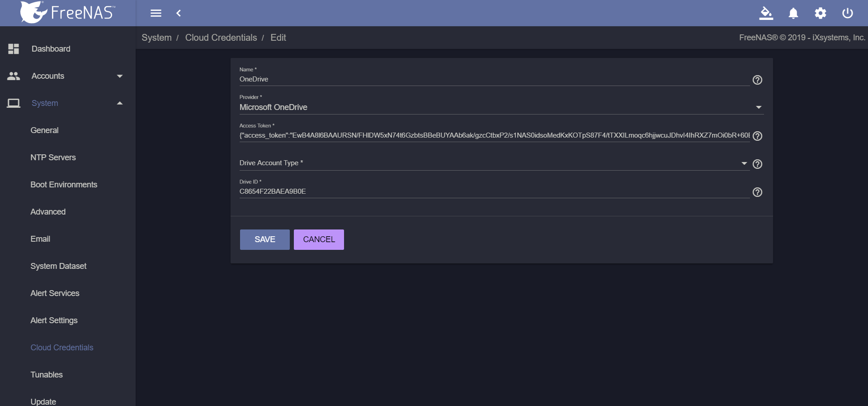Click the SAVE button

[x=265, y=239]
